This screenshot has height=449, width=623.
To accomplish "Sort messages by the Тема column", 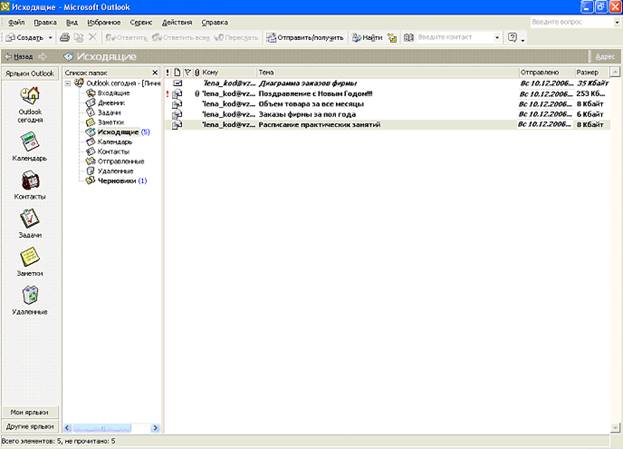I will (387, 72).
